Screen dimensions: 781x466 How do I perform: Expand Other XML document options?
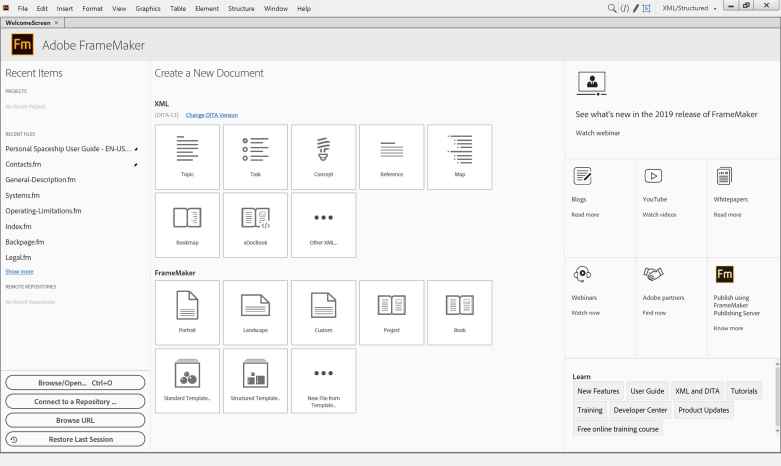pos(323,224)
